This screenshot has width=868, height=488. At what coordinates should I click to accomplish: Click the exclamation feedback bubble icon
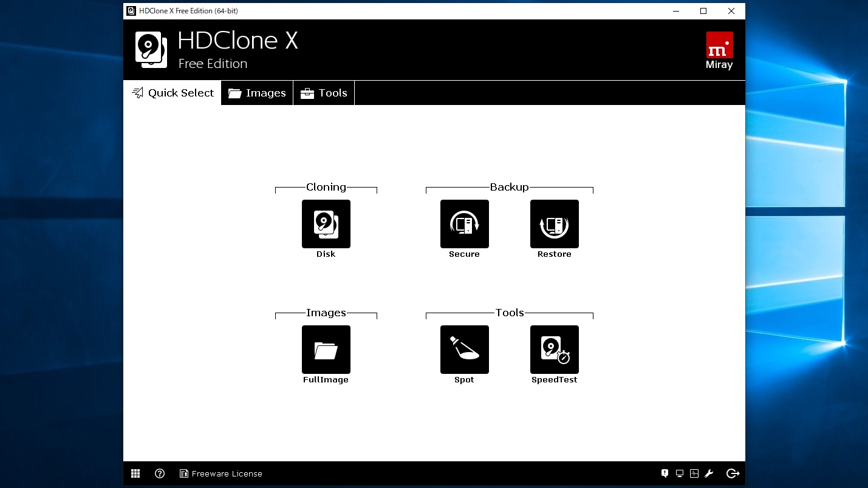(x=665, y=473)
